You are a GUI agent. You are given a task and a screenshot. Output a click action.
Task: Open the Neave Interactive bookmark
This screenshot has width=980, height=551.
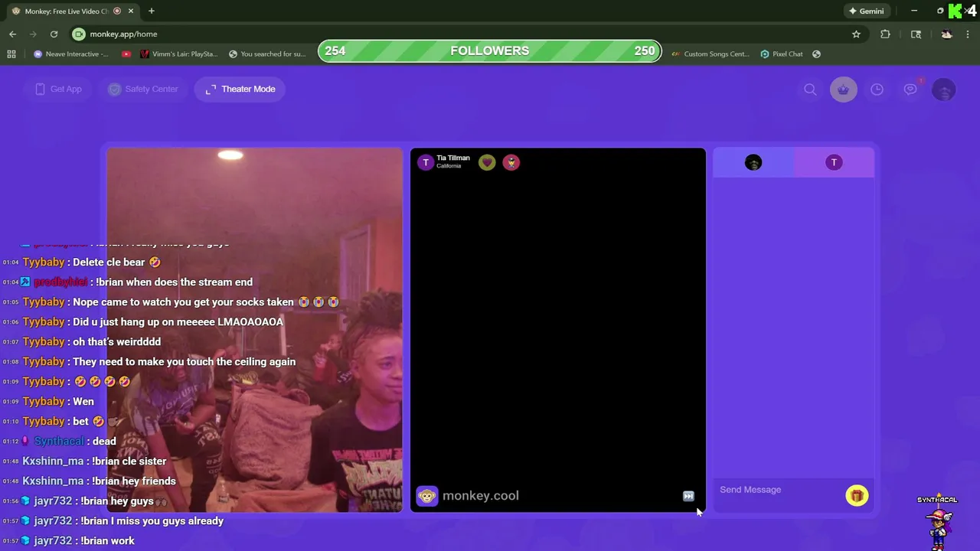[71, 54]
